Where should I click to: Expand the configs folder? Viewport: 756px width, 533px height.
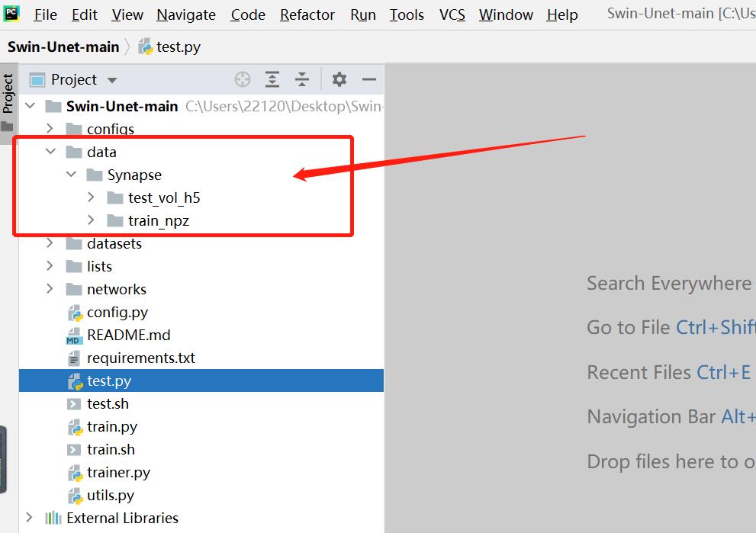[x=50, y=129]
